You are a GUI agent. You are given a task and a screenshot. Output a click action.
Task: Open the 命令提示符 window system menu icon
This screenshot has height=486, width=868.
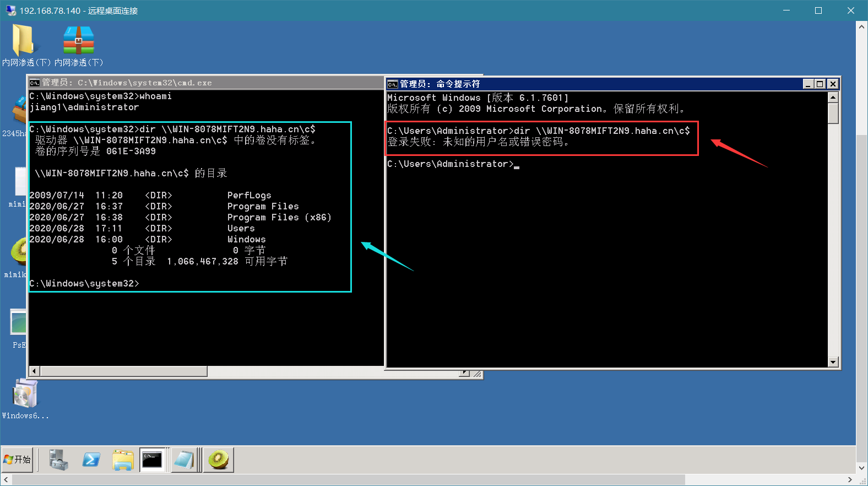(393, 84)
